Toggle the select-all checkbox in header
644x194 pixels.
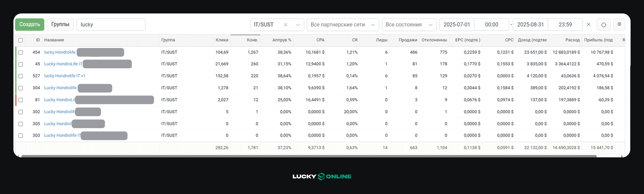[20, 40]
